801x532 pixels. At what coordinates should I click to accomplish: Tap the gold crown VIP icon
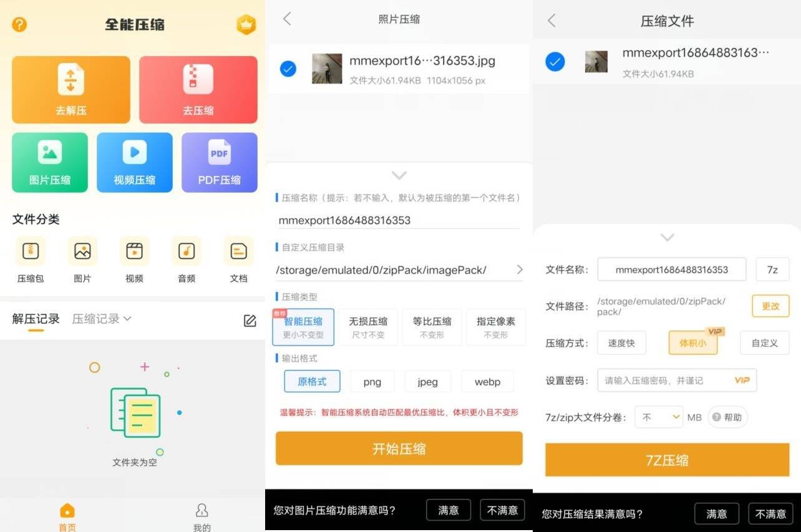[246, 25]
